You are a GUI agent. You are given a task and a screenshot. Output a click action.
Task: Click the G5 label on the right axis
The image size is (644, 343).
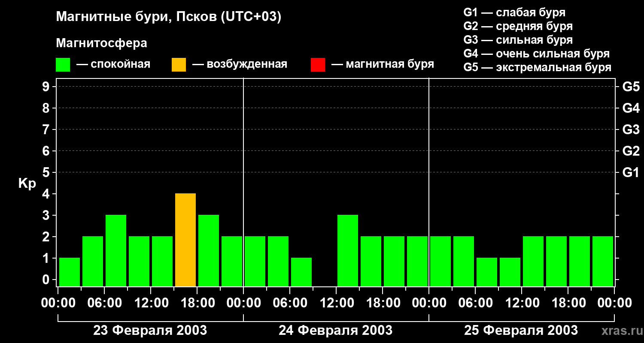(x=631, y=87)
